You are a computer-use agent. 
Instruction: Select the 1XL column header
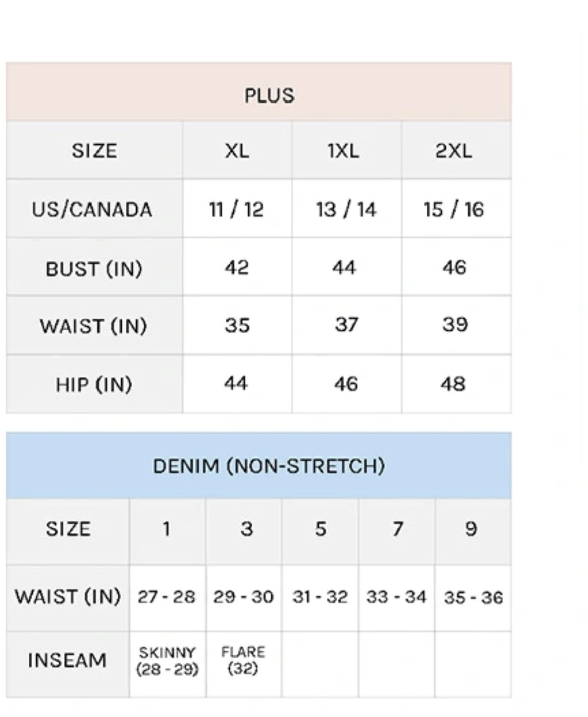pyautogui.click(x=344, y=151)
